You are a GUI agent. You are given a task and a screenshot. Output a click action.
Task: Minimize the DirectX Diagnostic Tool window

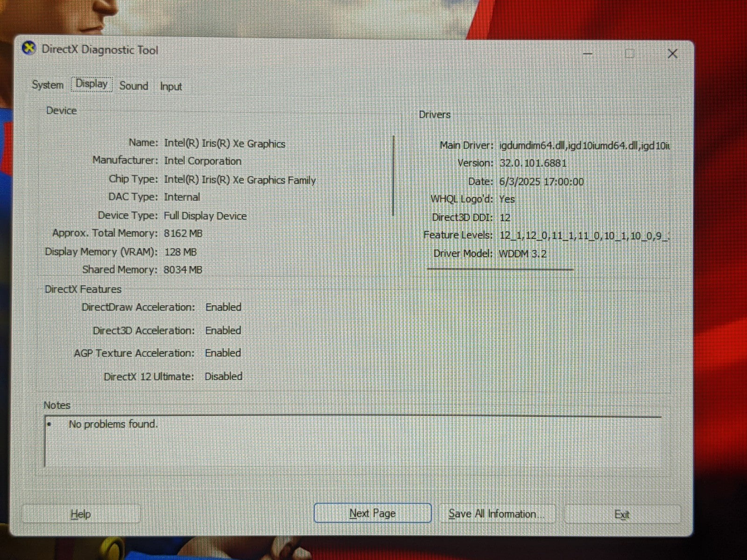tap(588, 54)
